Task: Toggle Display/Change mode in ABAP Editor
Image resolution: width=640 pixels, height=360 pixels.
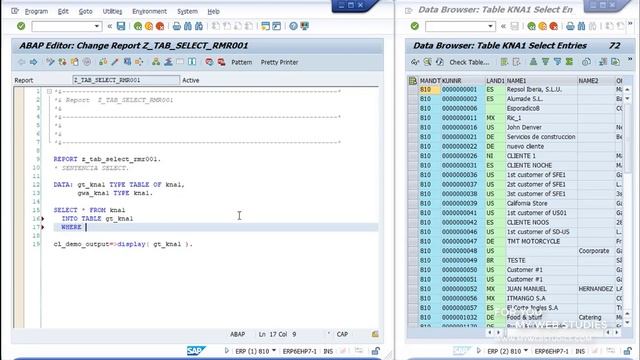Action: pos(50,62)
